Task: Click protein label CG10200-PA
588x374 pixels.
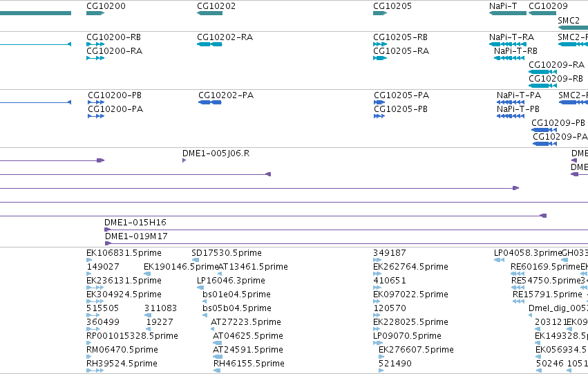Action: tap(115, 109)
